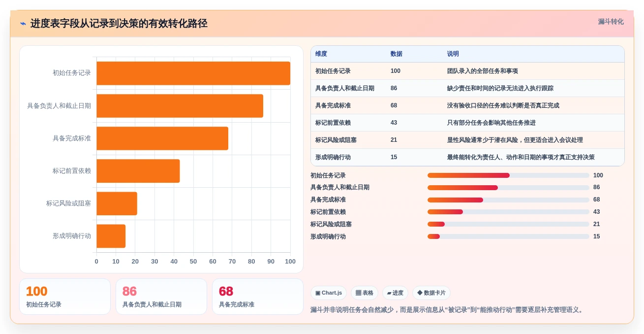Click the table value 86

click(x=394, y=88)
